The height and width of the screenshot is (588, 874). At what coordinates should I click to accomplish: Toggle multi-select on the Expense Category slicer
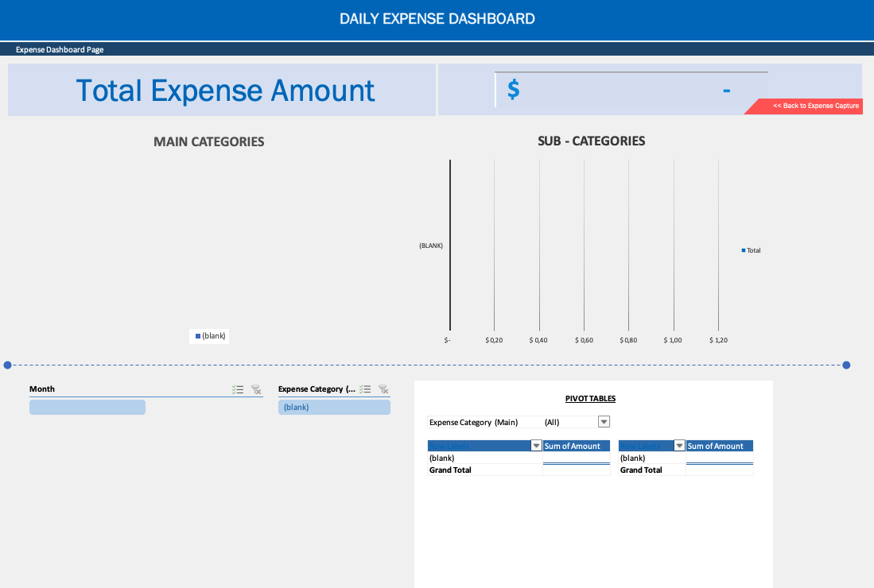point(365,389)
